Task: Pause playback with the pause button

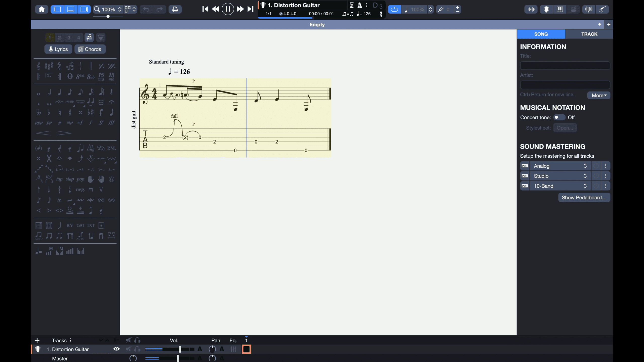Action: point(228,9)
